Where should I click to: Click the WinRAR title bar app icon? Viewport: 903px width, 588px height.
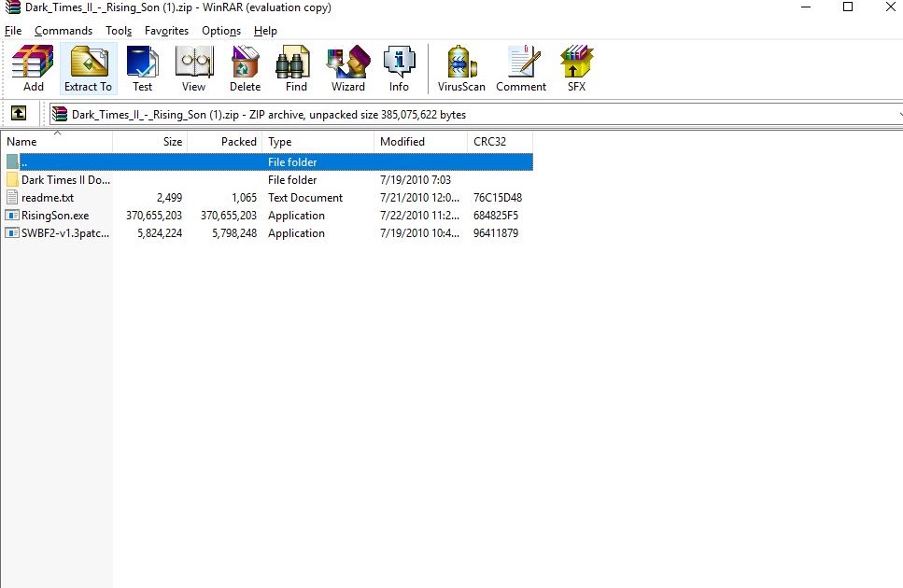[13, 7]
